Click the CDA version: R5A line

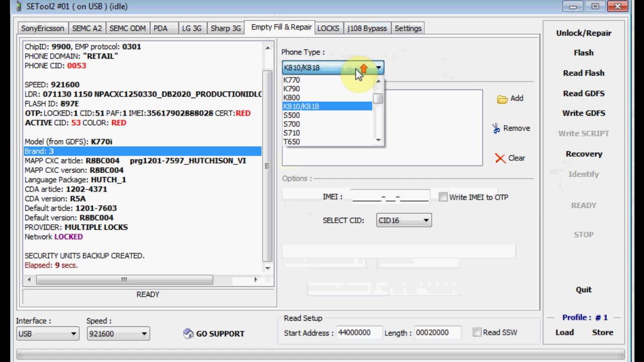point(55,199)
